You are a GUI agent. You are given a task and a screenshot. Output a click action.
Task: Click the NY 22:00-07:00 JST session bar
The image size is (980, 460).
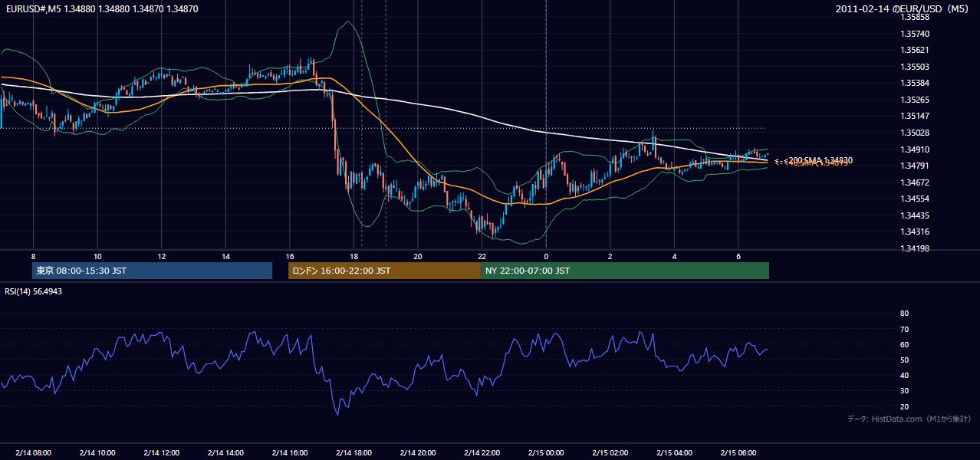[x=625, y=271]
